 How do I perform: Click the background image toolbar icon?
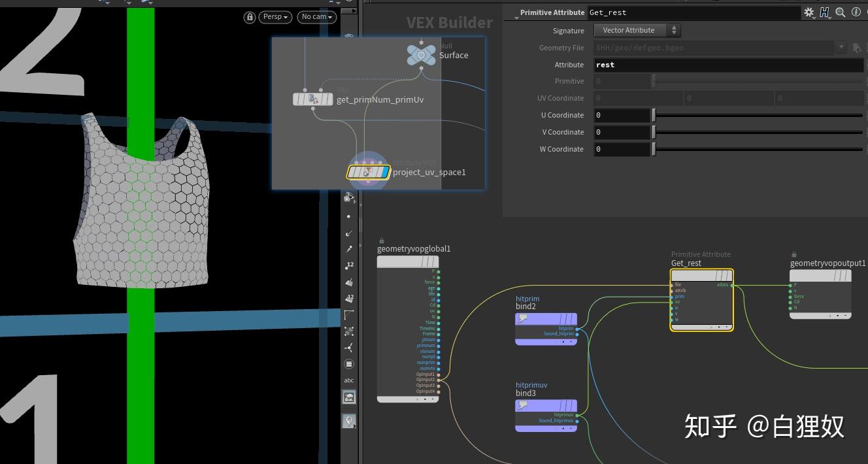[x=349, y=397]
